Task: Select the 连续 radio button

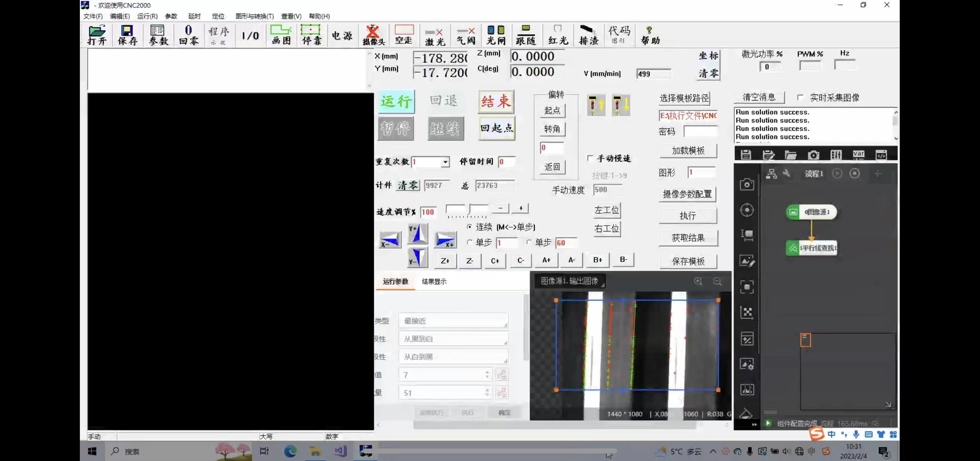Action: (x=469, y=227)
